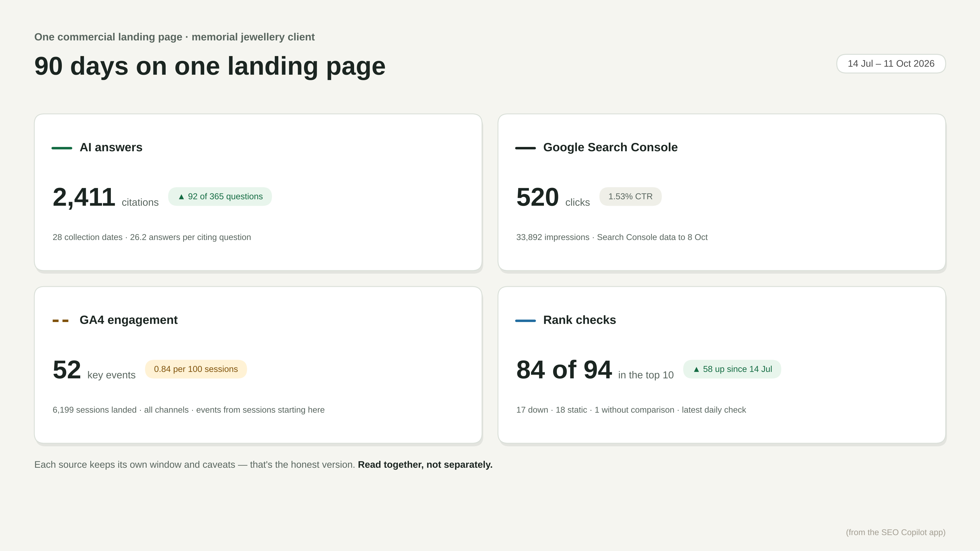Click the word clicks beside 520
Viewport: 980px width, 551px height.
[x=578, y=202]
